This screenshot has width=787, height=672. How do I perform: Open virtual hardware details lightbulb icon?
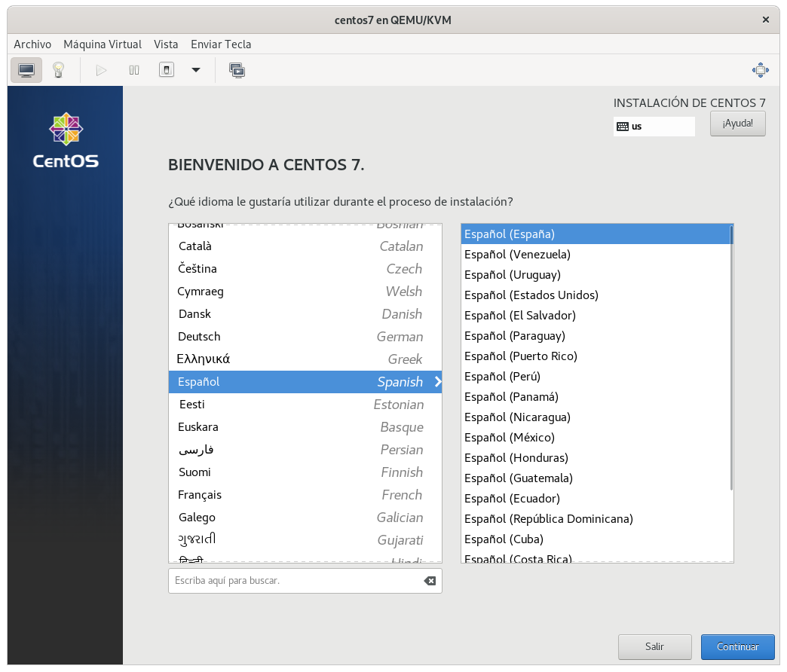click(58, 70)
